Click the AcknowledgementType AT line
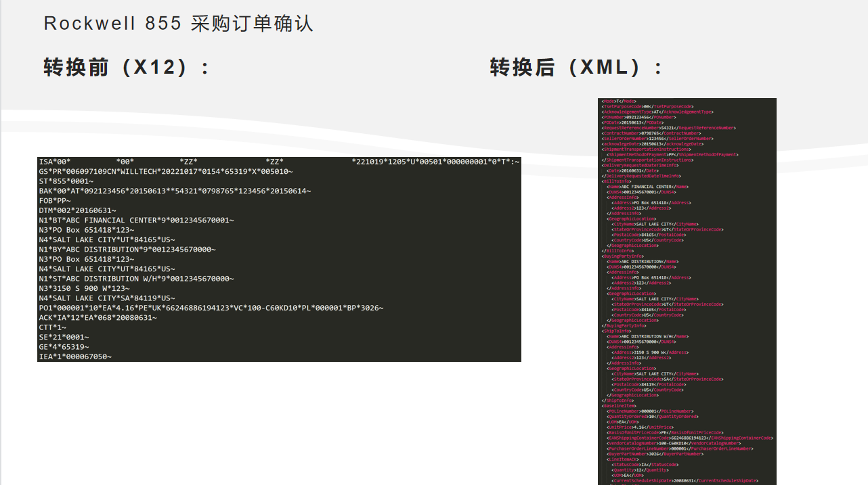Screen dimensions: 868x485 click(657, 112)
